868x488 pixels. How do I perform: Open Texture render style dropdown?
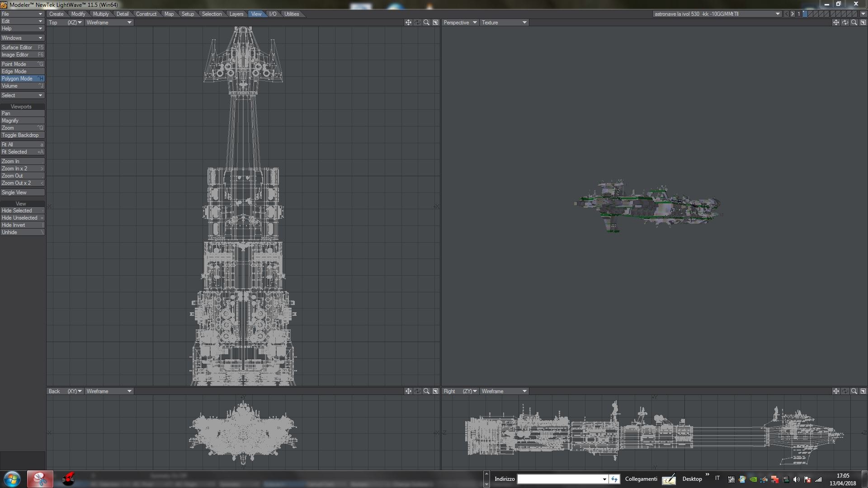504,23
